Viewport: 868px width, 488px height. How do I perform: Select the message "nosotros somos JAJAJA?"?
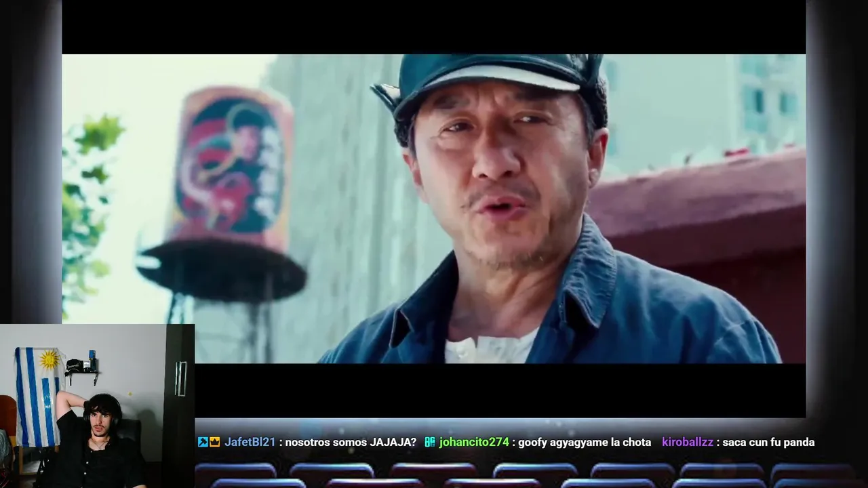351,442
